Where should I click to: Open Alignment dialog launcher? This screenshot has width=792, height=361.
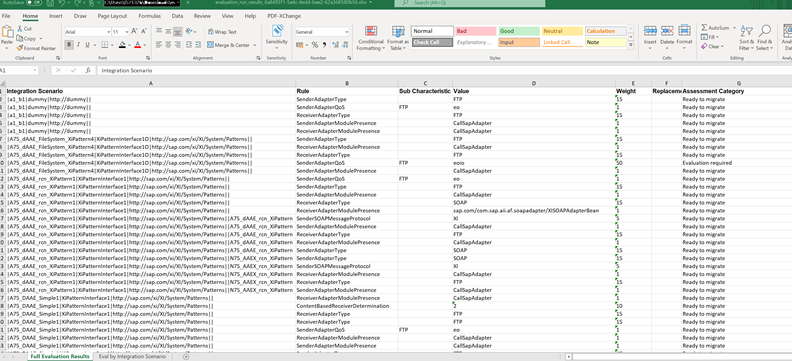point(259,58)
